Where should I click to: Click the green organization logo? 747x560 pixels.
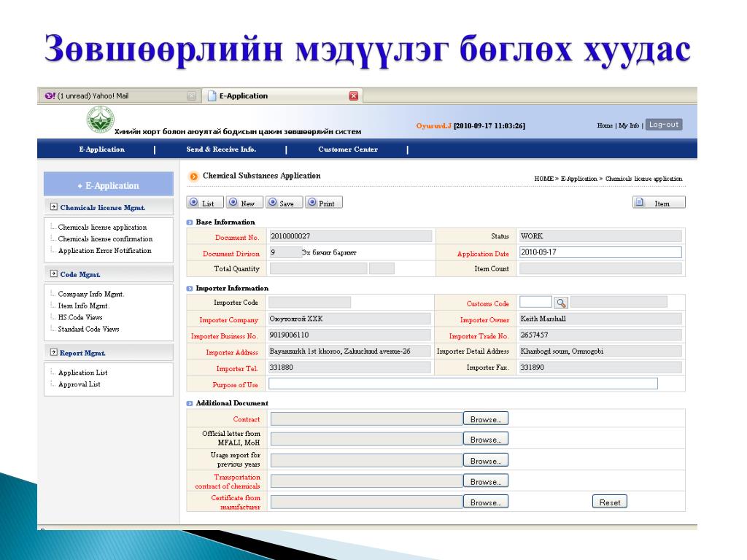100,119
